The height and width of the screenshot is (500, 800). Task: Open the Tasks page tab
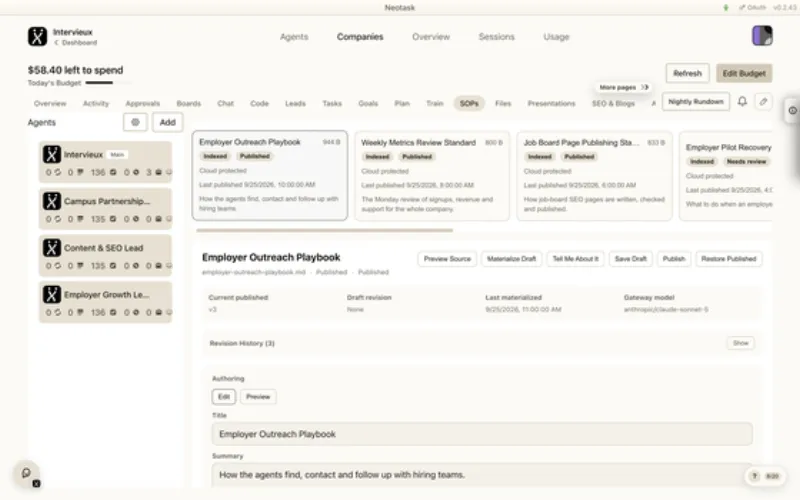[x=332, y=103]
